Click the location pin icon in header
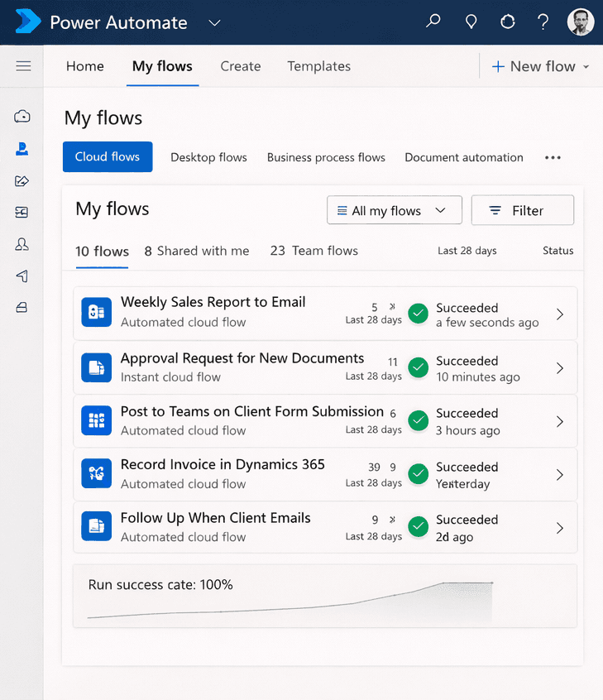603x700 pixels. click(x=471, y=22)
